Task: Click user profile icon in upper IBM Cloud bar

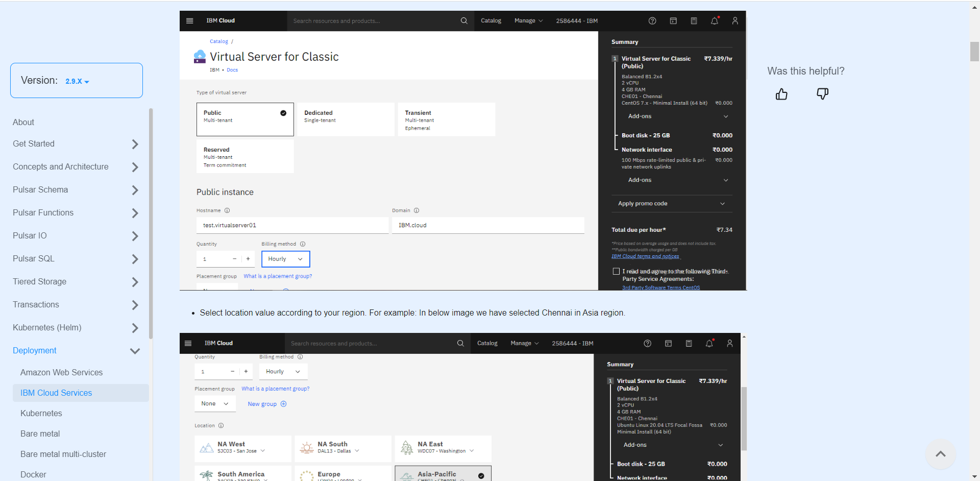Action: 735,21
